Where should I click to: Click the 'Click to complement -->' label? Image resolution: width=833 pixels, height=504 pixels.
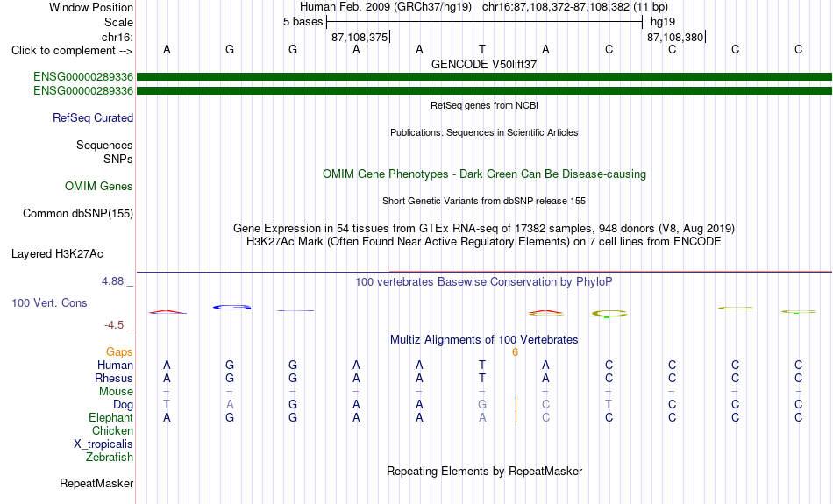(72, 51)
